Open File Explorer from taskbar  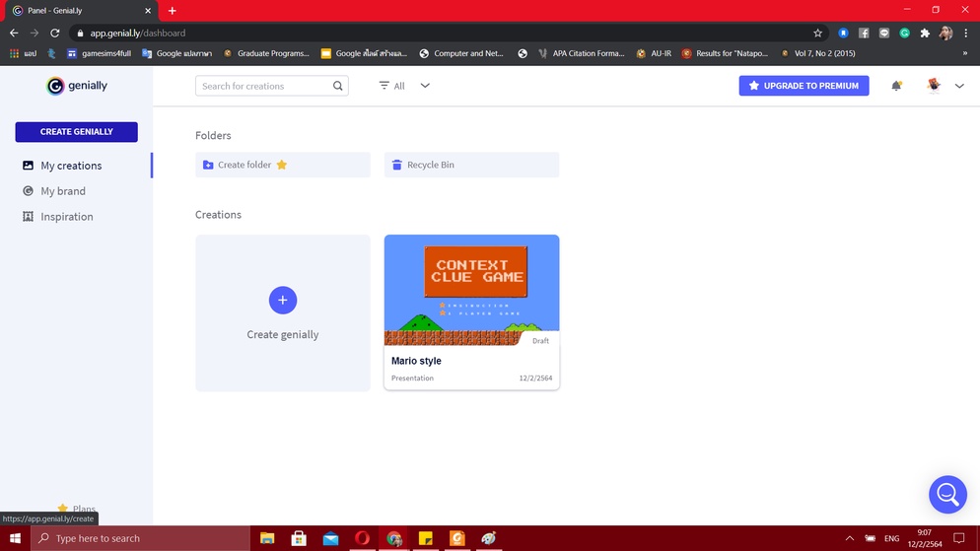pos(267,538)
